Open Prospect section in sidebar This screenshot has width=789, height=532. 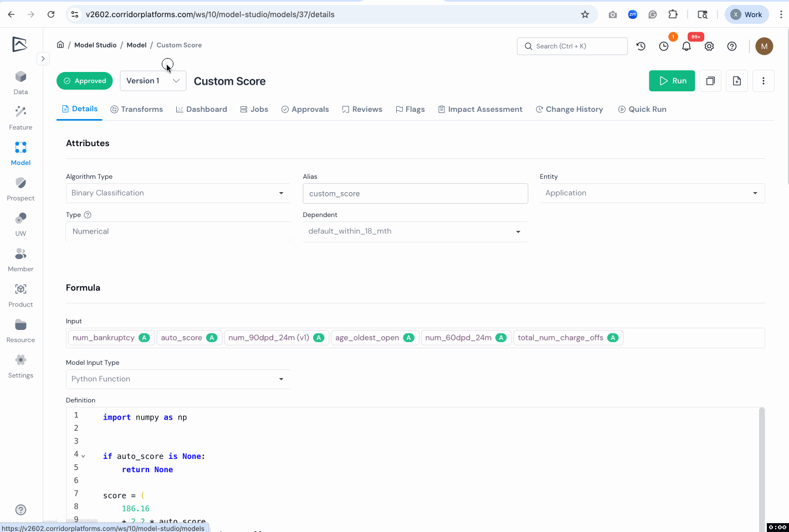[x=21, y=189]
